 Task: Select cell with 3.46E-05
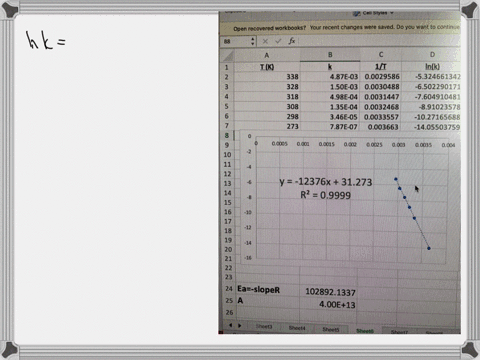point(330,117)
